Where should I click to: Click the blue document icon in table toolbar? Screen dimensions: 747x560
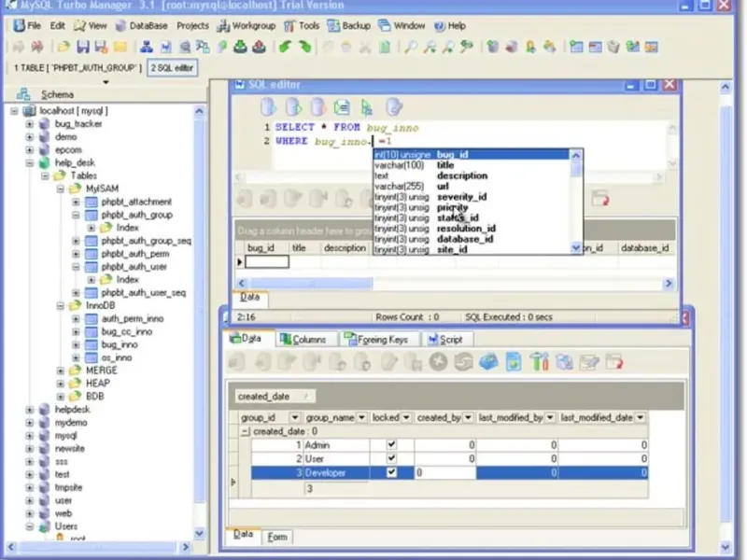pos(514,362)
